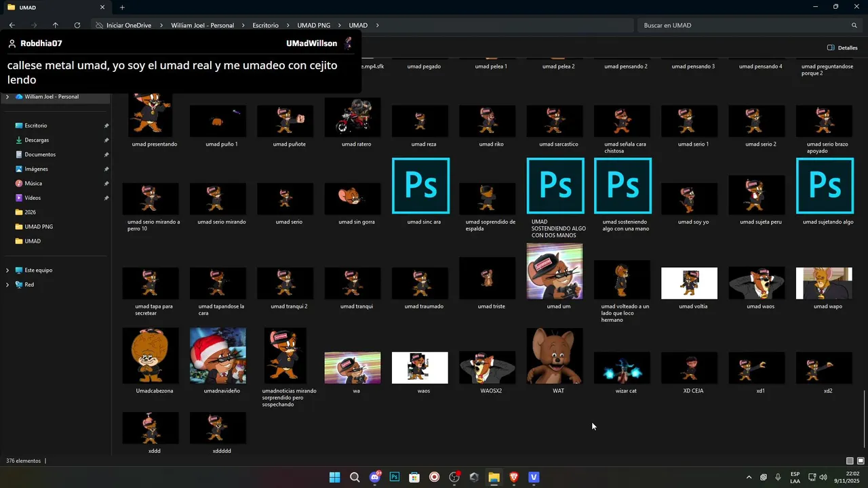Open the umad sinc ara Photoshop file
The height and width of the screenshot is (488, 868).
tap(420, 186)
